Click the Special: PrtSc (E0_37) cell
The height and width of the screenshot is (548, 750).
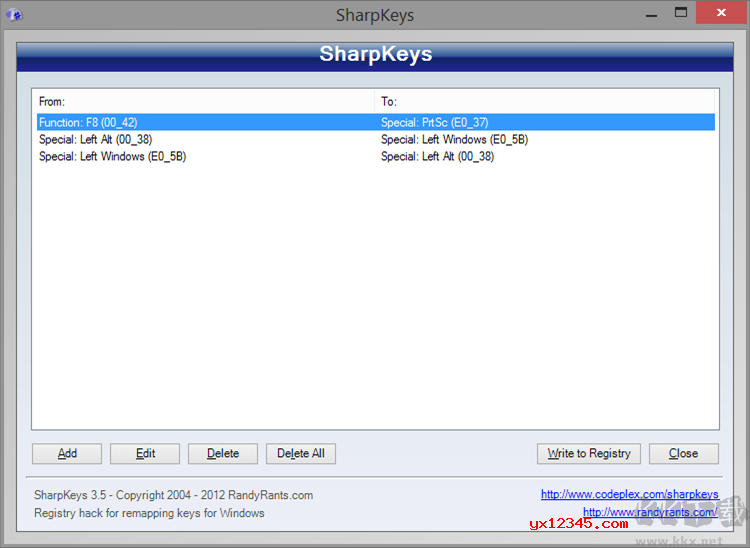click(434, 122)
